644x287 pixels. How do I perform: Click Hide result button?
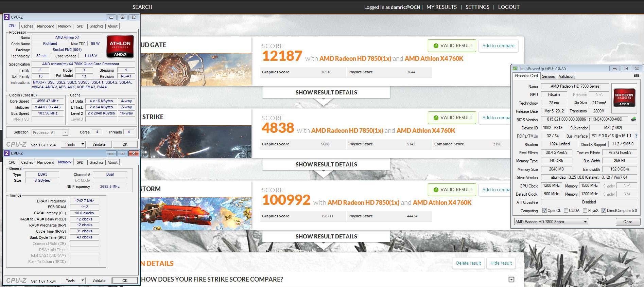click(501, 263)
